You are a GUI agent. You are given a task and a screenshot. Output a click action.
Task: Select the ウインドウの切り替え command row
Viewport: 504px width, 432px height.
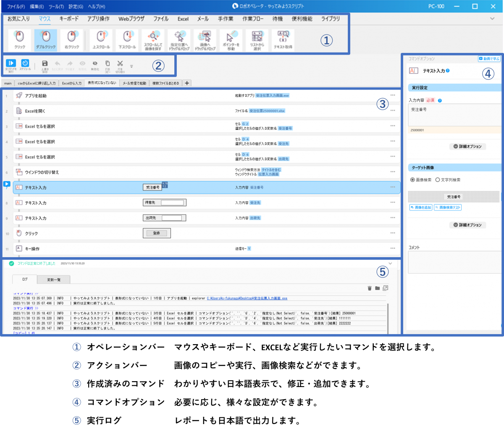click(207, 172)
